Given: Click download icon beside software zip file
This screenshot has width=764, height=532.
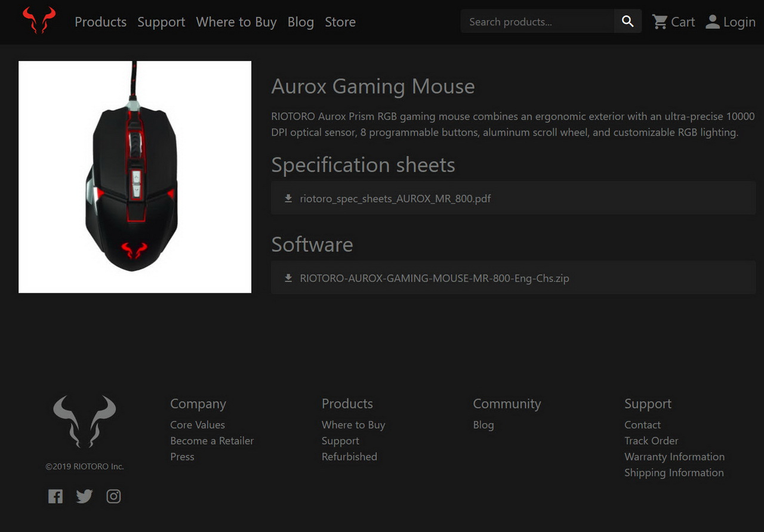Looking at the screenshot, I should [x=288, y=278].
